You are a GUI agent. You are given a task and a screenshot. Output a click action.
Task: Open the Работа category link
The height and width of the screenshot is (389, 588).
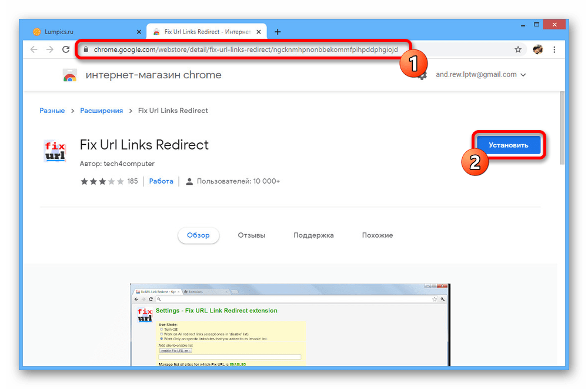pos(161,181)
